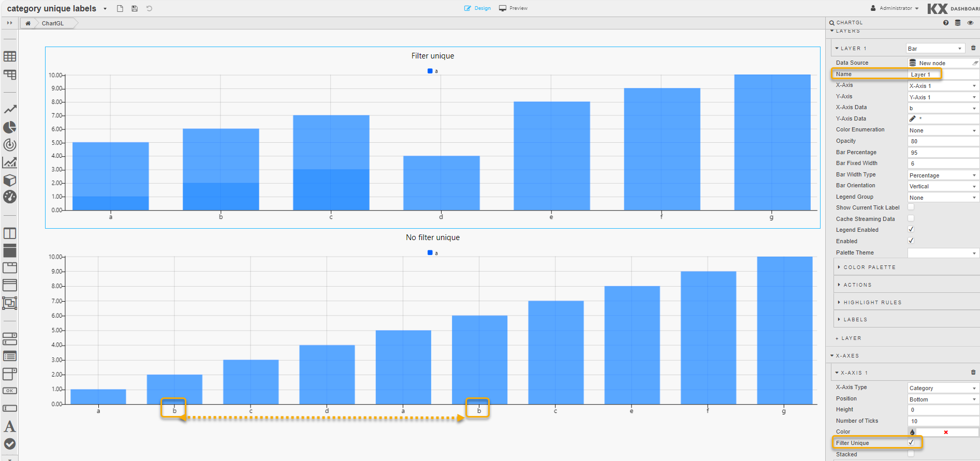The height and width of the screenshot is (461, 980).
Task: Delete X-Axis 1 using trash icon
Action: (973, 373)
